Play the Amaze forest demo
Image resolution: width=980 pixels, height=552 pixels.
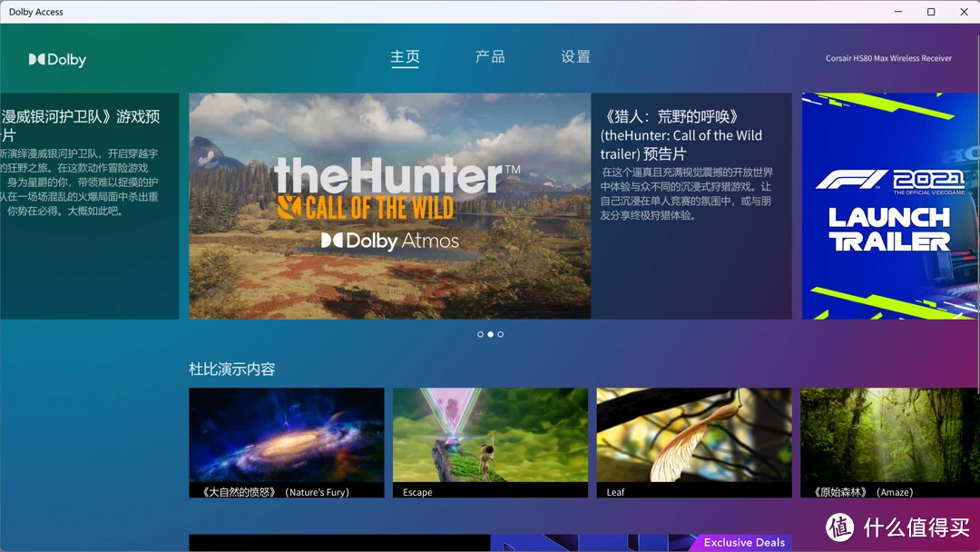click(x=890, y=443)
